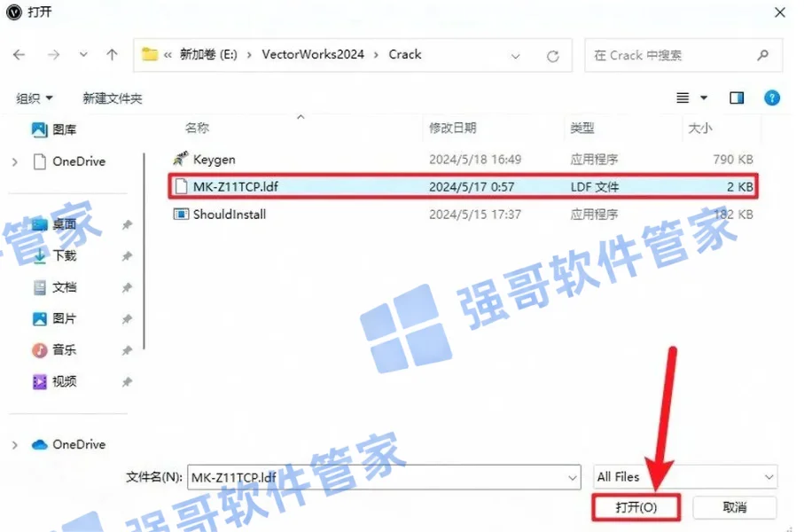Select the 新加卷 (E:) breadcrumb

[x=208, y=54]
